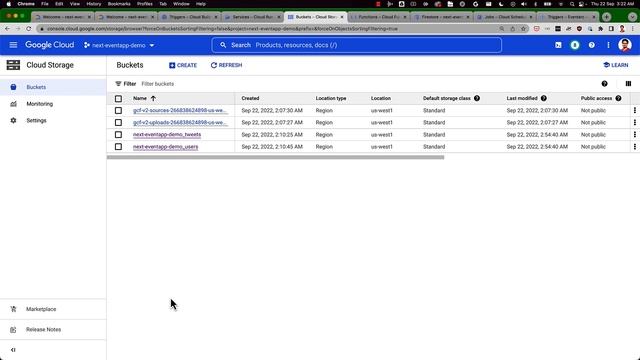Open more actions for next-eventapp-demo_users row
The height and width of the screenshot is (360, 640).
(x=635, y=147)
